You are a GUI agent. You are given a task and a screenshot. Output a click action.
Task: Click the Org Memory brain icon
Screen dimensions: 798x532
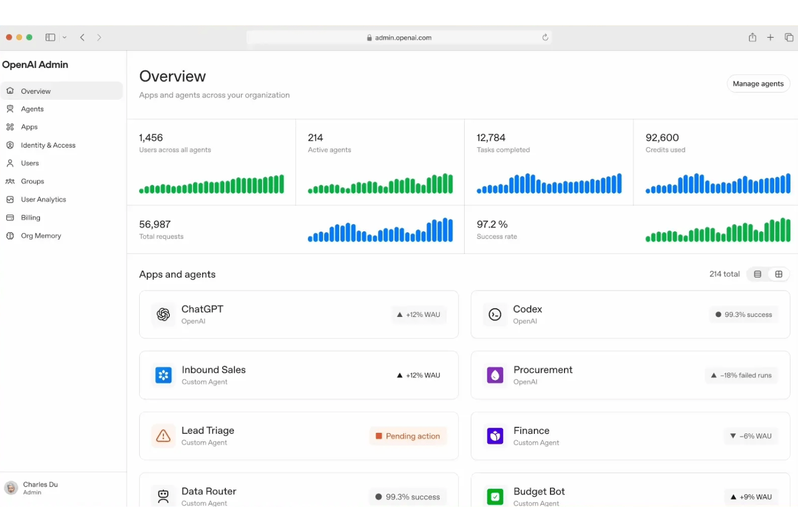click(10, 236)
